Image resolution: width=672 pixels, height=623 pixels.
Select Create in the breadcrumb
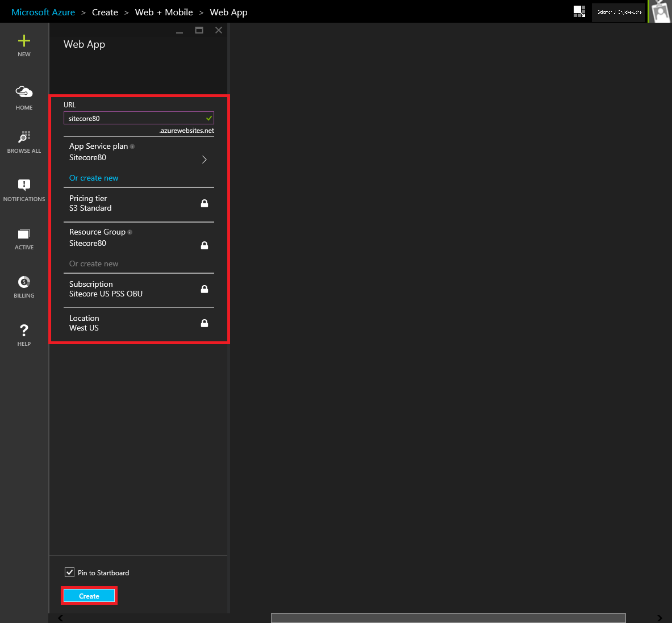(x=105, y=12)
